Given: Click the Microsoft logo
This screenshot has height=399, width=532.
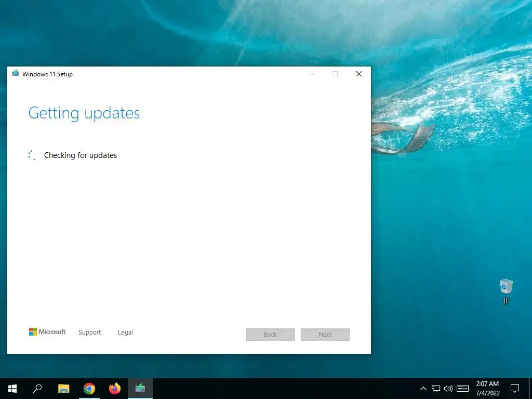Looking at the screenshot, I should coord(47,332).
